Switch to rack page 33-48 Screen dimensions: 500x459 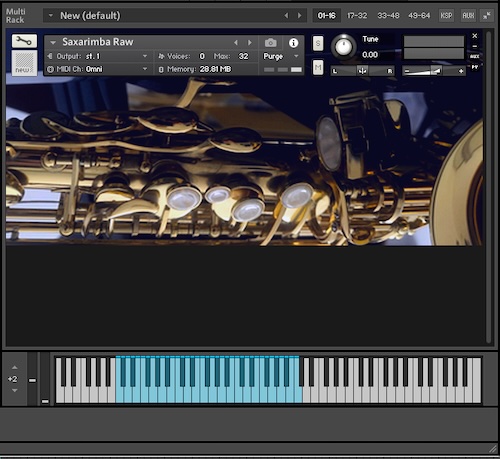point(388,15)
